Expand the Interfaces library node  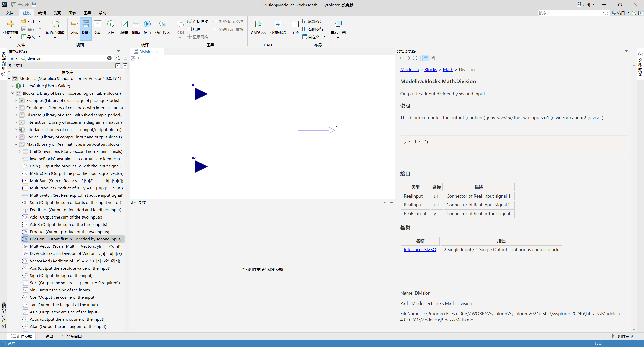point(16,129)
